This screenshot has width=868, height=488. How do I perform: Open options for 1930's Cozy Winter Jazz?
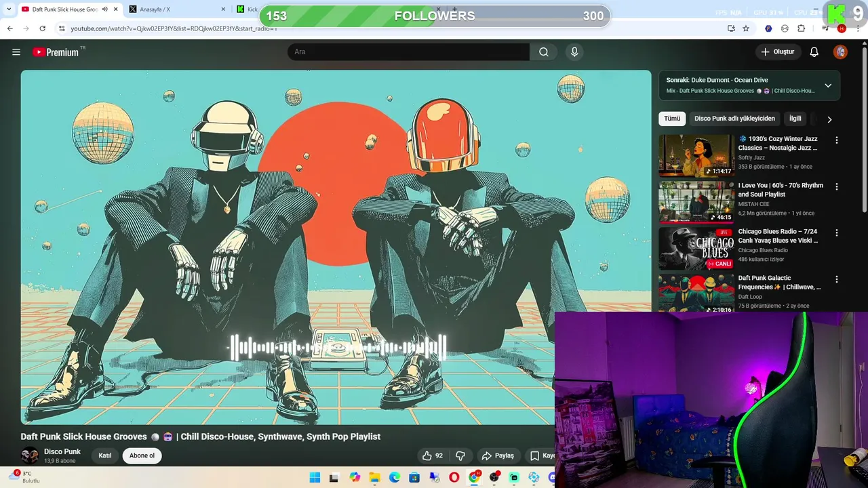tap(836, 140)
